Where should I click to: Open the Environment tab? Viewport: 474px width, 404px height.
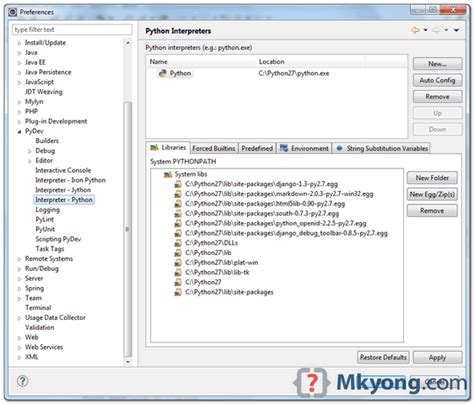point(304,148)
